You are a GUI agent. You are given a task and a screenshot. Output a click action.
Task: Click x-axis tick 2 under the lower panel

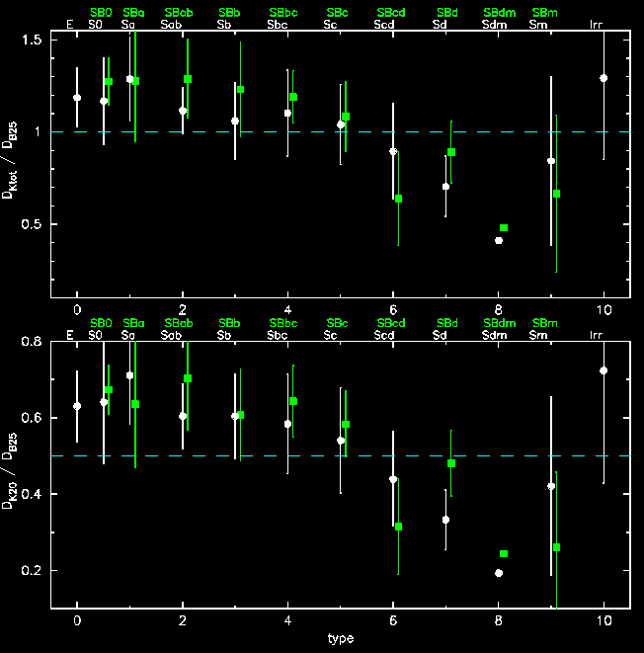point(183,621)
